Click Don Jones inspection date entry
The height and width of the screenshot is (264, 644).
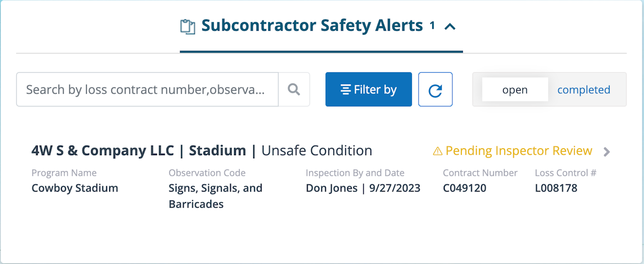(x=363, y=188)
